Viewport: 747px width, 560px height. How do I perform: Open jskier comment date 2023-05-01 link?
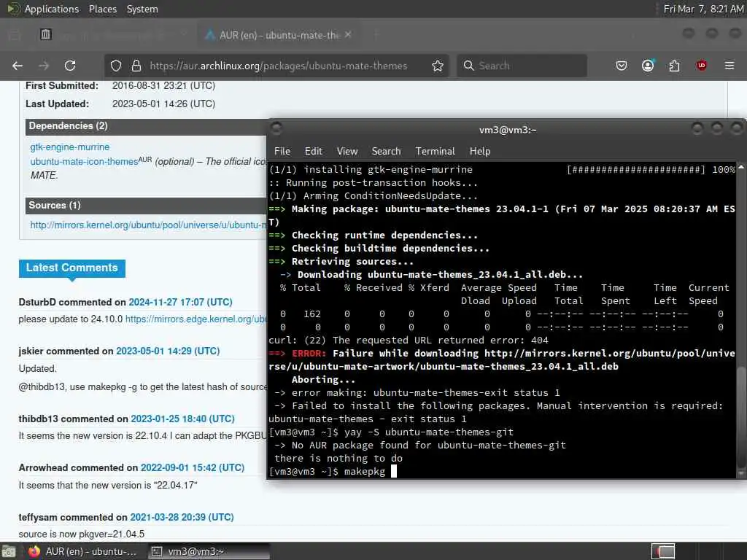168,351
